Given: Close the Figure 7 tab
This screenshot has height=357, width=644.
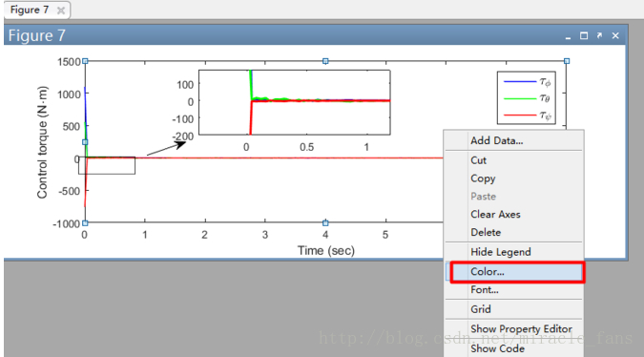Looking at the screenshot, I should click(x=61, y=10).
